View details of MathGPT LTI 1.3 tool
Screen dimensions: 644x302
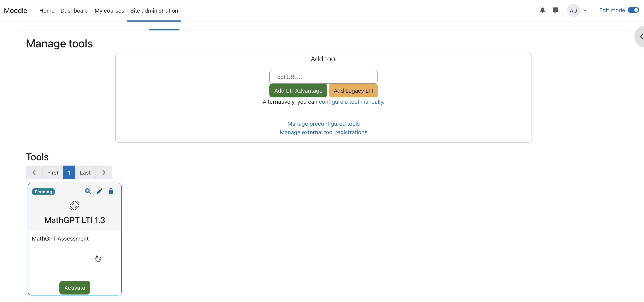click(x=88, y=191)
